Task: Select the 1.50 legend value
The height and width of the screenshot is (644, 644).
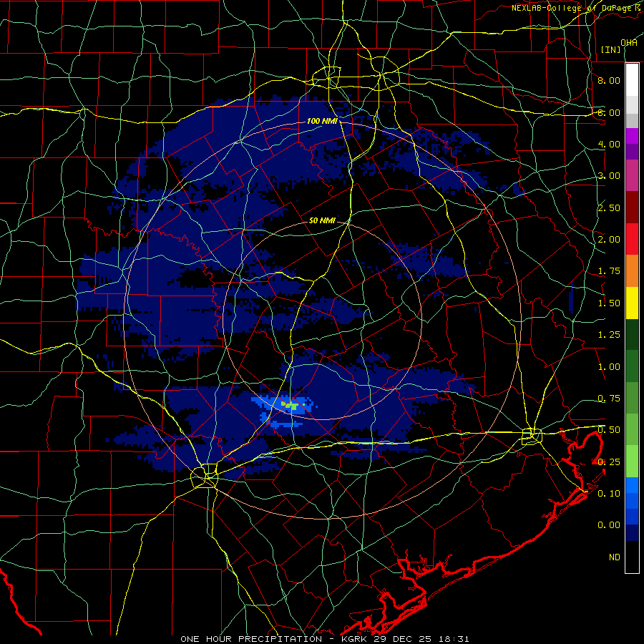Action: click(x=609, y=303)
